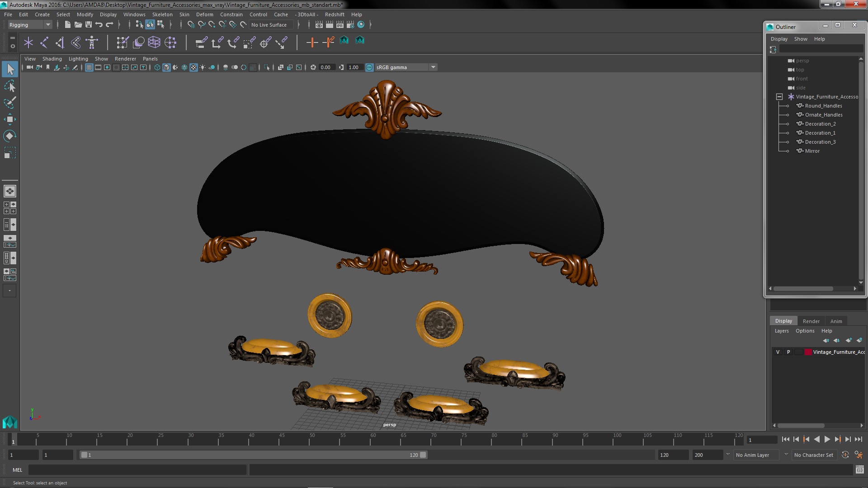The image size is (868, 488).
Task: Switch to the Render layer tab
Action: point(811,321)
